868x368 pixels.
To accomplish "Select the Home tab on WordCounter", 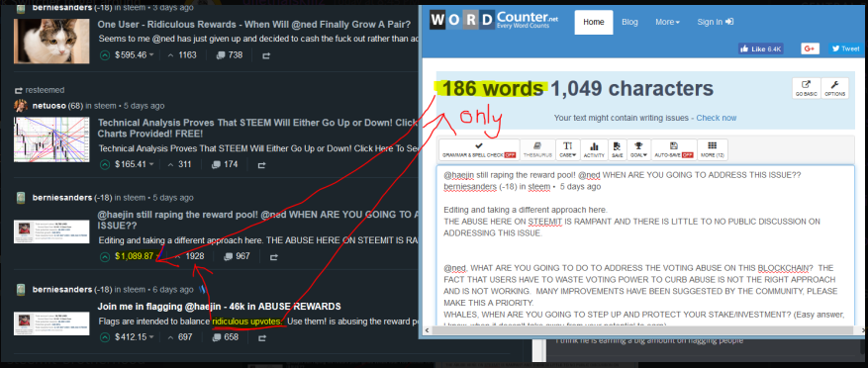I will (594, 22).
